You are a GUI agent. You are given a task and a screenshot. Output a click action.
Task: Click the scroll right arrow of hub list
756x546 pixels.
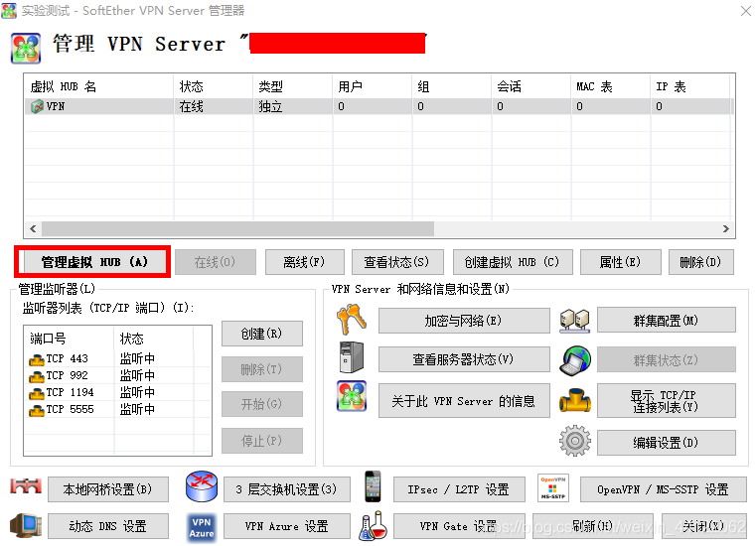(x=725, y=229)
